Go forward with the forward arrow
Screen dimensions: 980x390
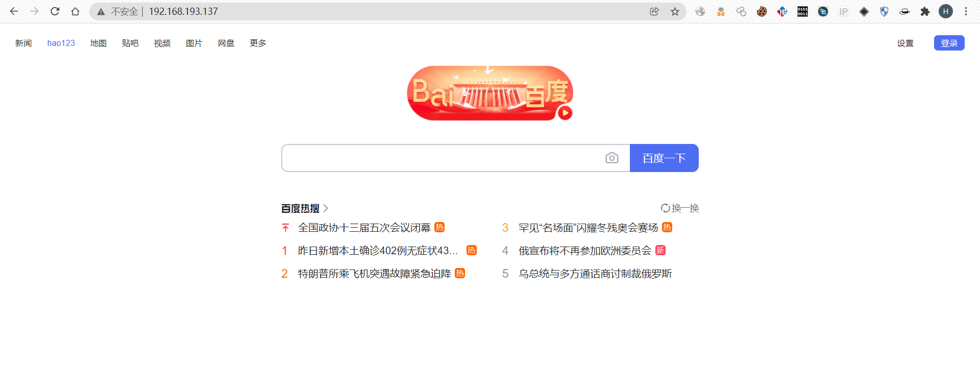pos(34,11)
